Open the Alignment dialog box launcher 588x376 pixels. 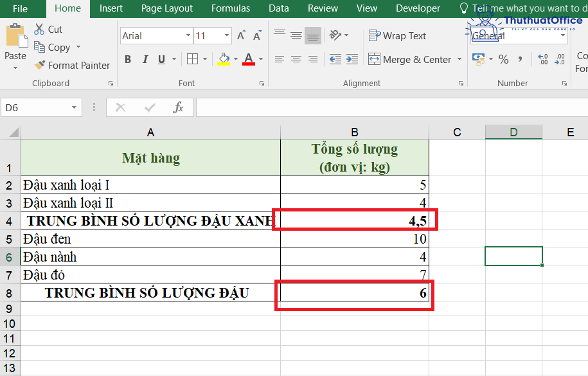461,83
